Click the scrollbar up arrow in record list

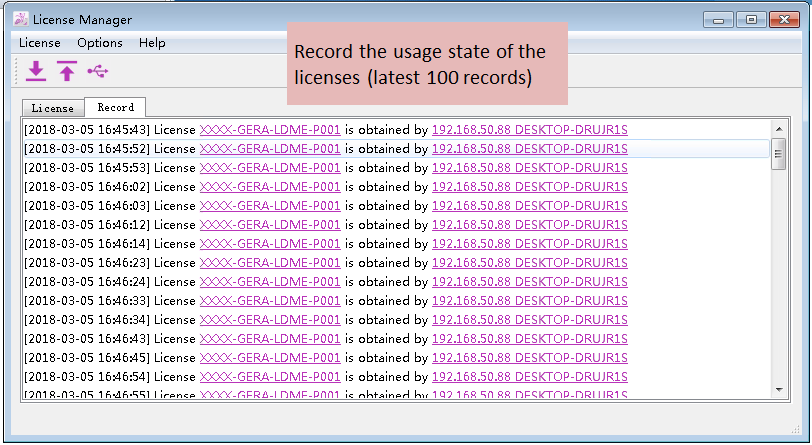point(778,128)
